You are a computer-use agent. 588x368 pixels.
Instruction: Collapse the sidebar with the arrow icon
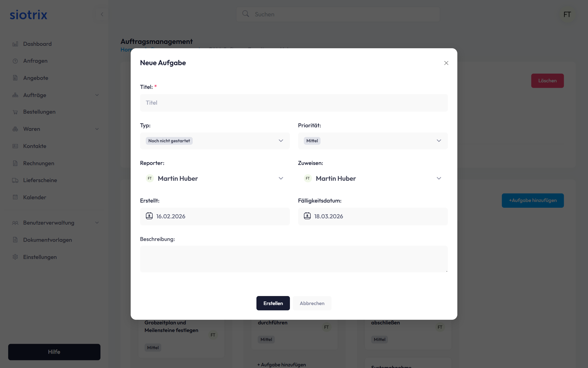[x=102, y=14]
